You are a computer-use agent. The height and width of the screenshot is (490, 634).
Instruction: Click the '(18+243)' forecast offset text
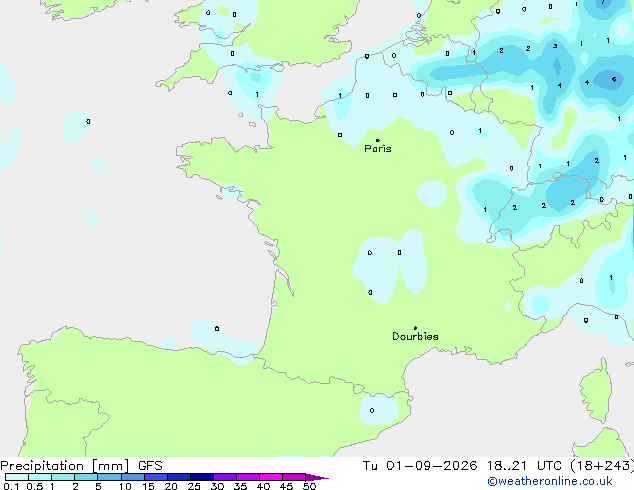(x=602, y=466)
